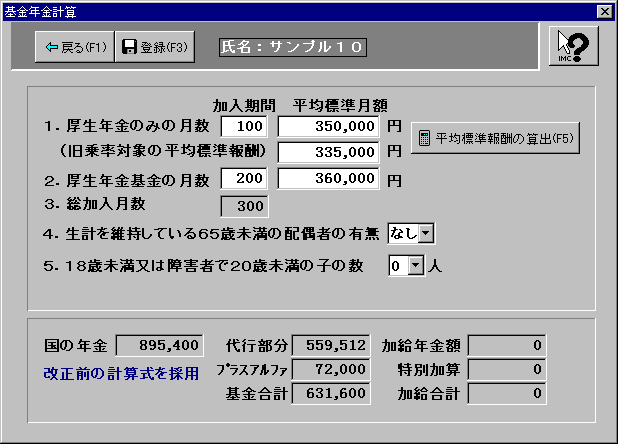This screenshot has height=444, width=618.
Task: Edit average monthly amount field 350,000
Action: (x=329, y=126)
